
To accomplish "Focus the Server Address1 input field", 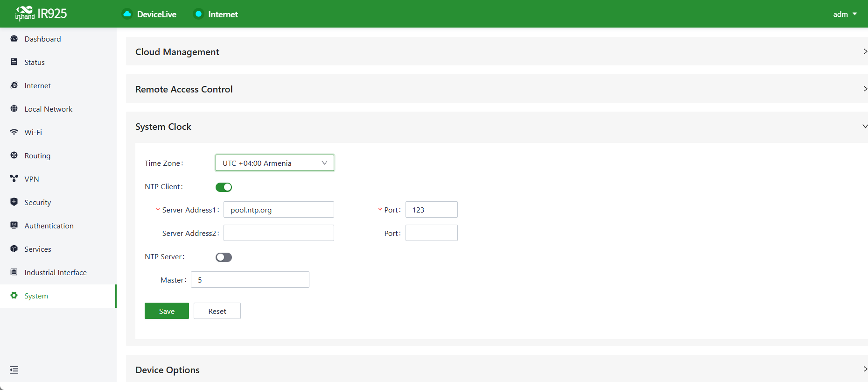I will click(x=279, y=210).
